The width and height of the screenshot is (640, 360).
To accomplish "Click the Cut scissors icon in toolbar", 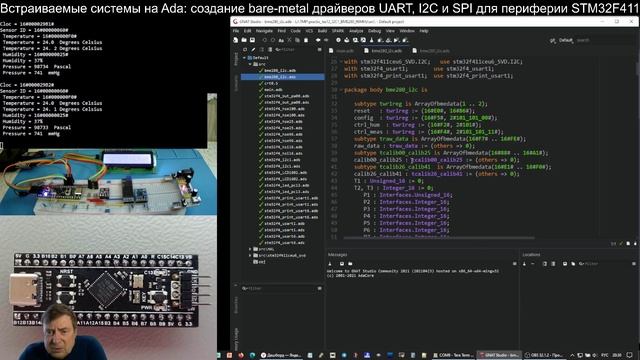I will (289, 40).
